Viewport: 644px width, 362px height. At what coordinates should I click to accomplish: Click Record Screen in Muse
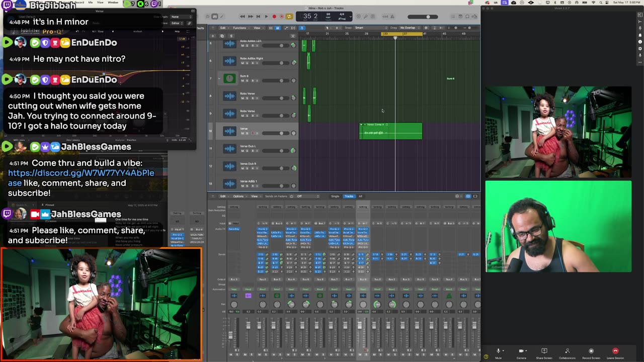[591, 353]
